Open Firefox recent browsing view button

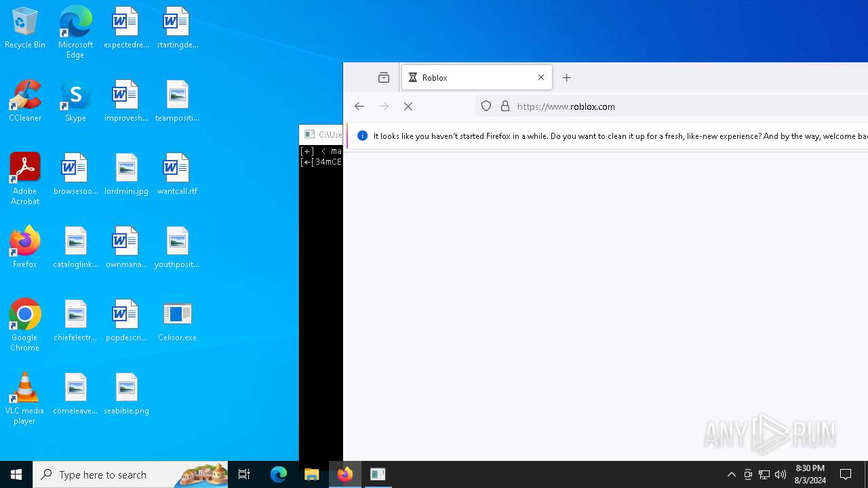point(384,78)
